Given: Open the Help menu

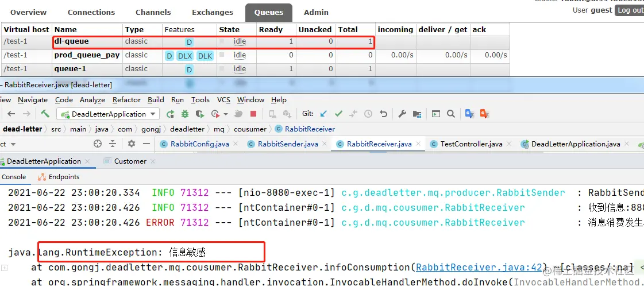Looking at the screenshot, I should [x=279, y=100].
